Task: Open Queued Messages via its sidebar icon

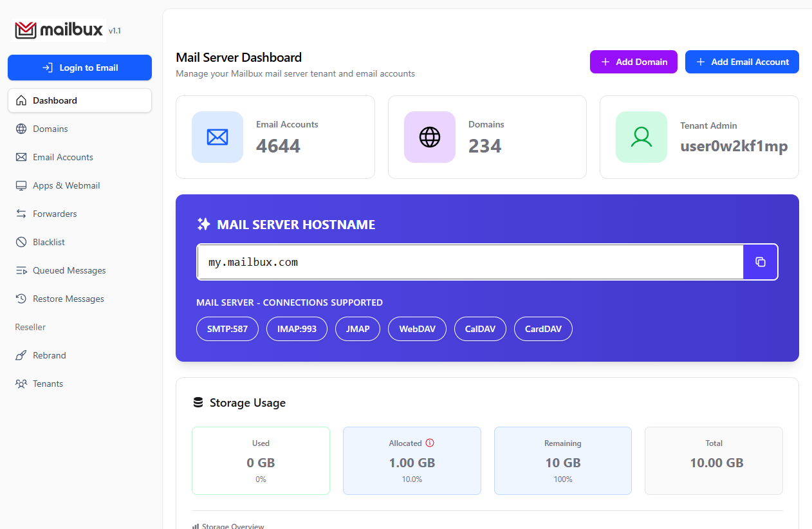Action: point(20,270)
